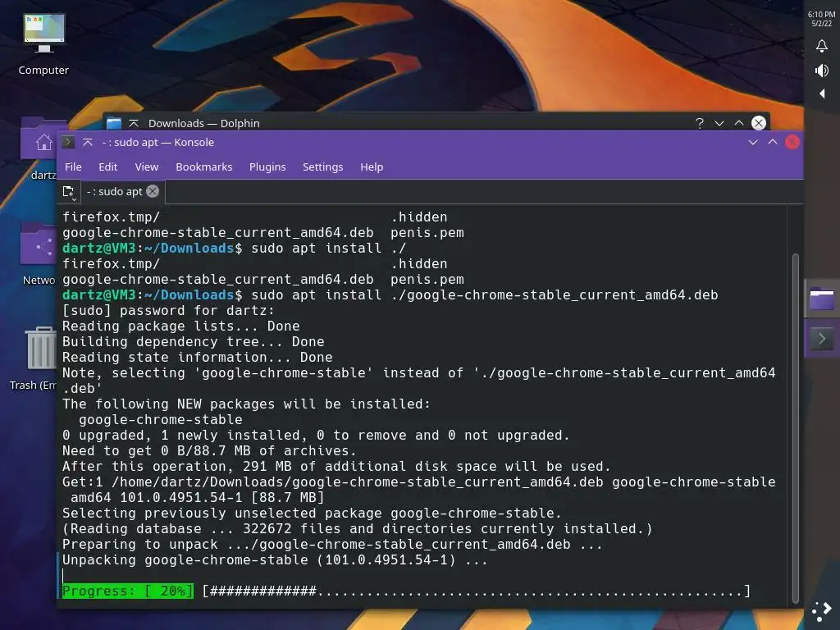Minimize the Dolphin window
The width and height of the screenshot is (840, 630).
tap(719, 123)
